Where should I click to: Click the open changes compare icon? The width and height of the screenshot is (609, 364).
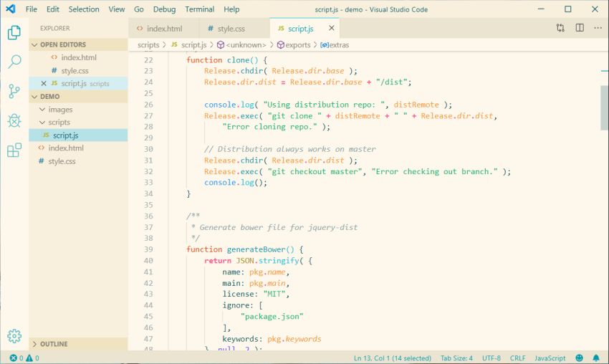click(560, 28)
